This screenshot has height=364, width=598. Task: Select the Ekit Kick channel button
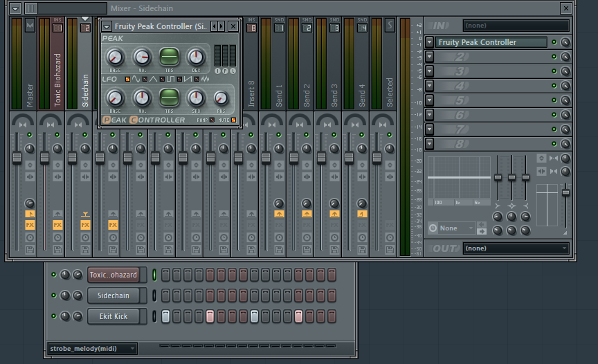(114, 316)
